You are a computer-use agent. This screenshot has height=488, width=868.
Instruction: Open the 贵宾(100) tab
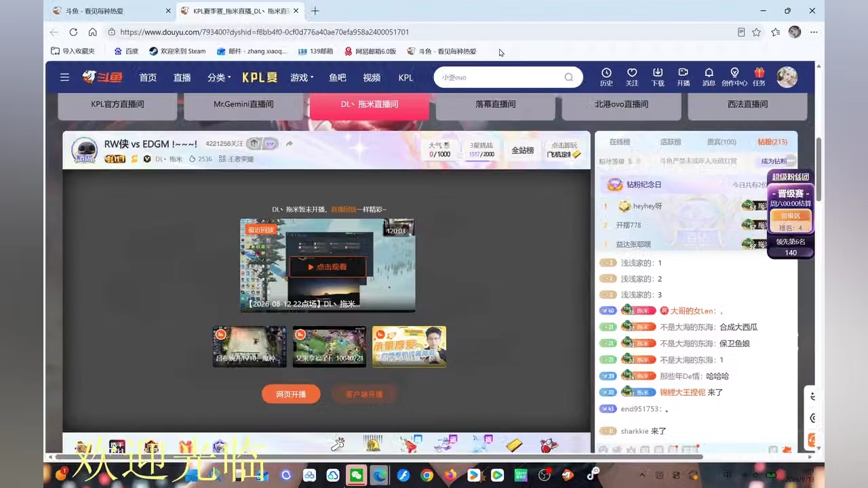[x=722, y=142]
